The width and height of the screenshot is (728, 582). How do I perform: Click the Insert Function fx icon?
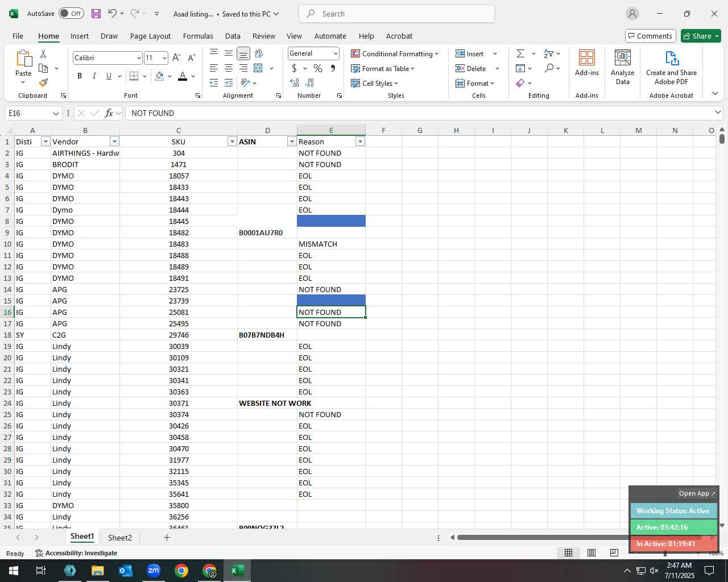[x=109, y=113]
